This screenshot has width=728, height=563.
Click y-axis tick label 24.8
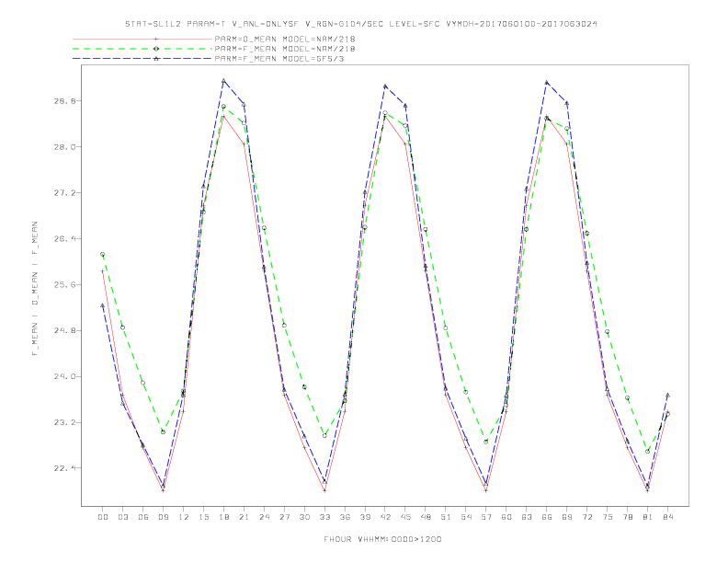coord(63,331)
